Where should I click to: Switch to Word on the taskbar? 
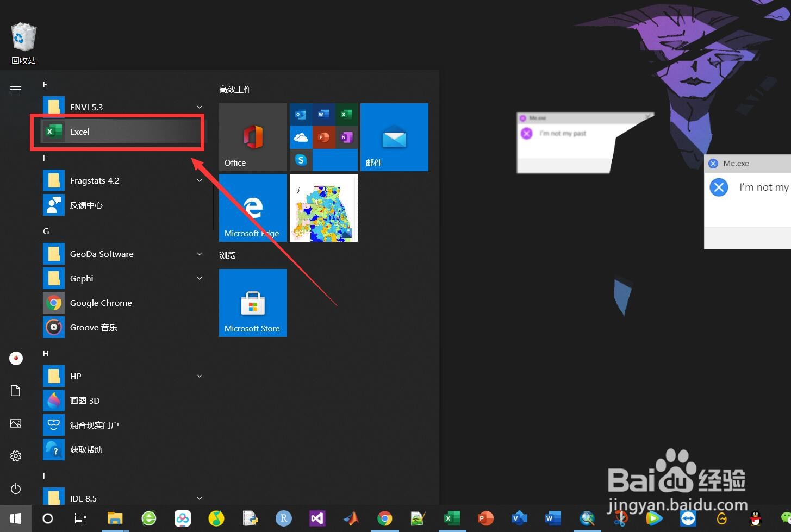[x=553, y=518]
